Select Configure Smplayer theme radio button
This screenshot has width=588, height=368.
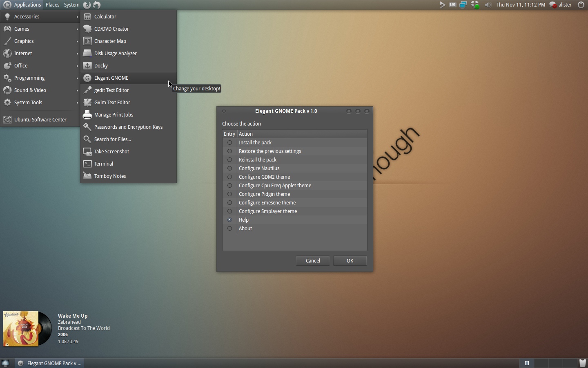tap(229, 211)
